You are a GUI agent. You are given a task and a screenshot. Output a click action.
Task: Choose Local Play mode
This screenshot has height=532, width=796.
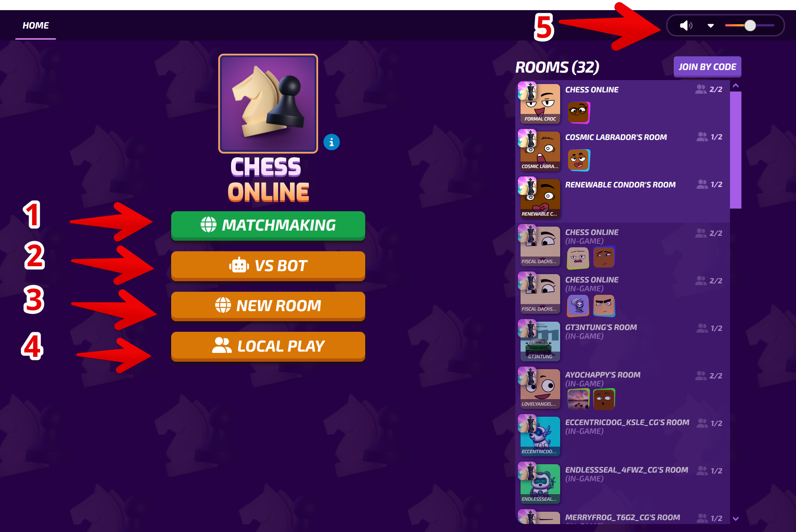(x=268, y=346)
